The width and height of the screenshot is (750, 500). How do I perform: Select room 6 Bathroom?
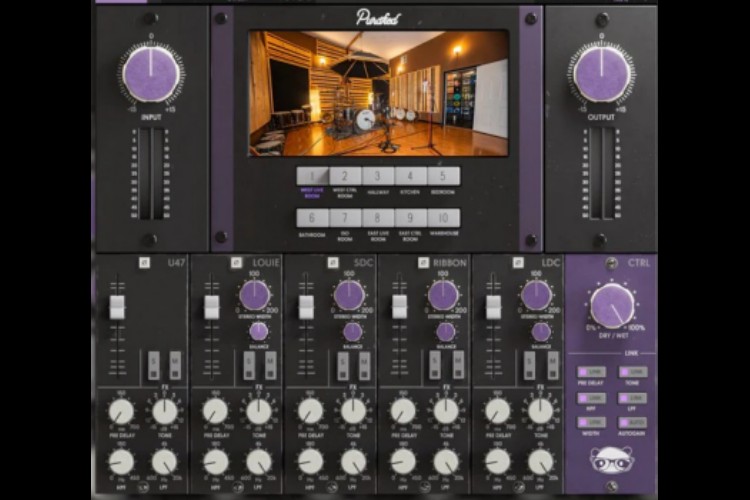click(x=312, y=218)
